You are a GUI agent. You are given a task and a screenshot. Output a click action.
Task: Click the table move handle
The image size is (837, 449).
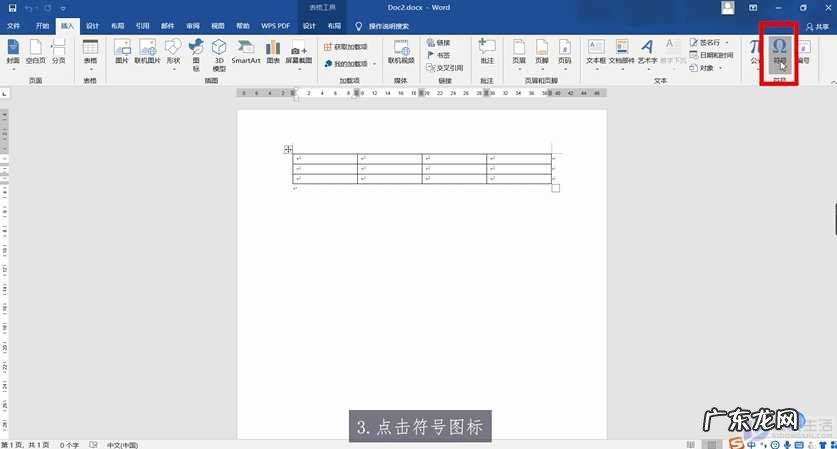coord(288,149)
